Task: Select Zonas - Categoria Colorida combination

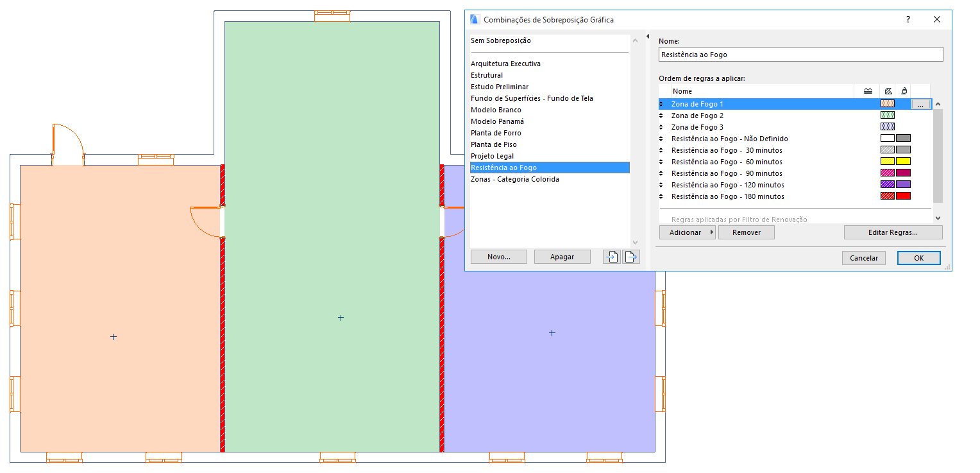Action: pos(515,179)
